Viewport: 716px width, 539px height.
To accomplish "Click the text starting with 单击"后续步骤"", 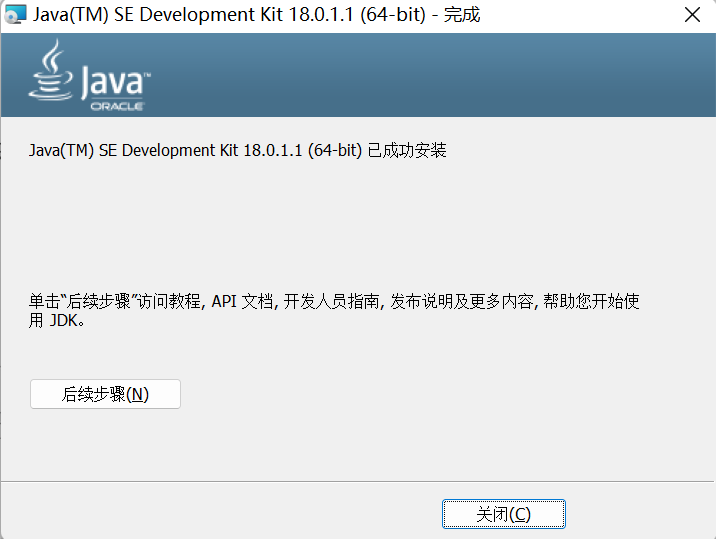I will 334,311.
